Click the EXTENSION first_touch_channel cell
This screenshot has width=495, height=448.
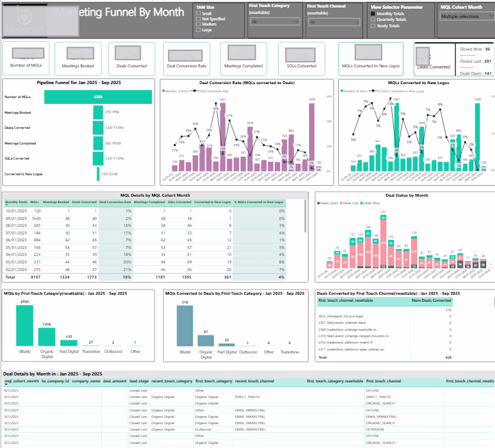pos(375,429)
